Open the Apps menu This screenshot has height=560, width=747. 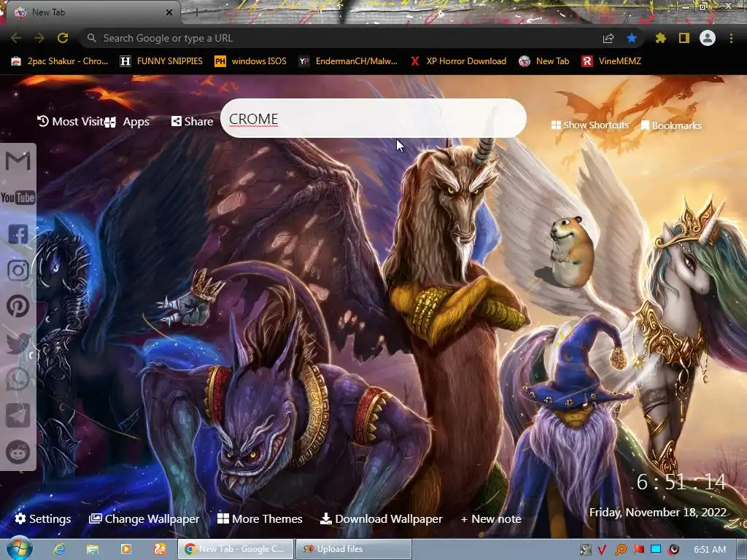128,122
